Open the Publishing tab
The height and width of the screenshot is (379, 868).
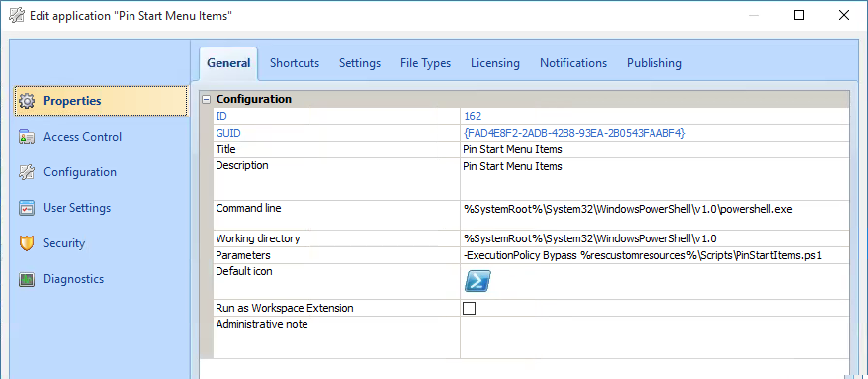(653, 63)
